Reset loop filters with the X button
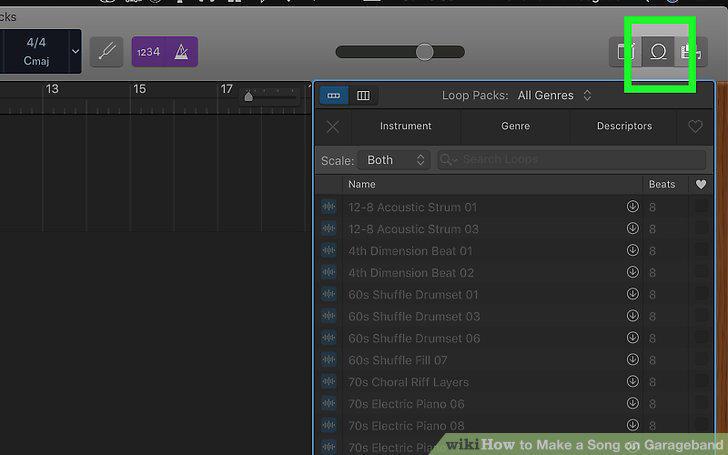728x455 pixels. coord(333,127)
